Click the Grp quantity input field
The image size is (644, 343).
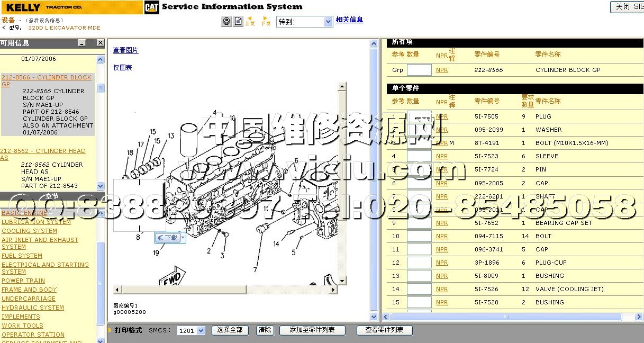pos(419,70)
